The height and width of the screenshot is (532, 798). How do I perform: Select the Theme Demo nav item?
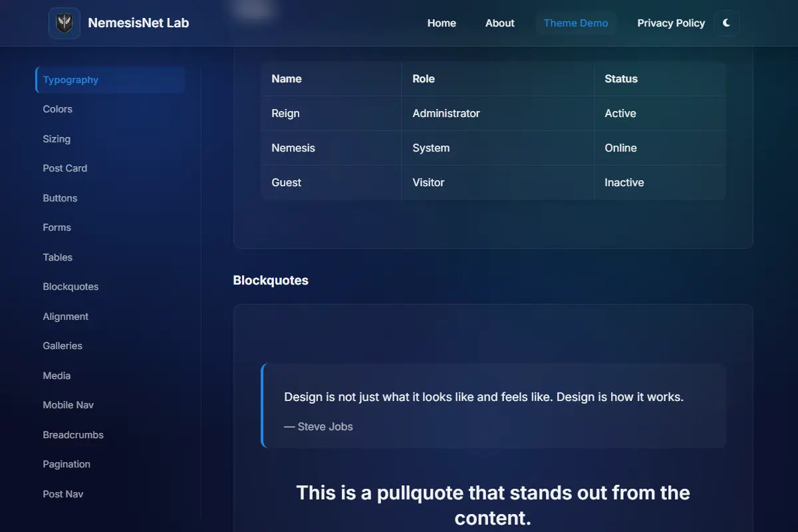tap(576, 23)
